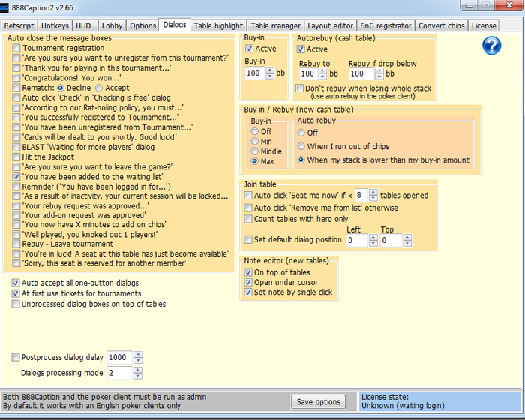Viewport: 525px width, 420px height.
Task: Toggle At first use tickets for tournaments
Action: pyautogui.click(x=16, y=293)
